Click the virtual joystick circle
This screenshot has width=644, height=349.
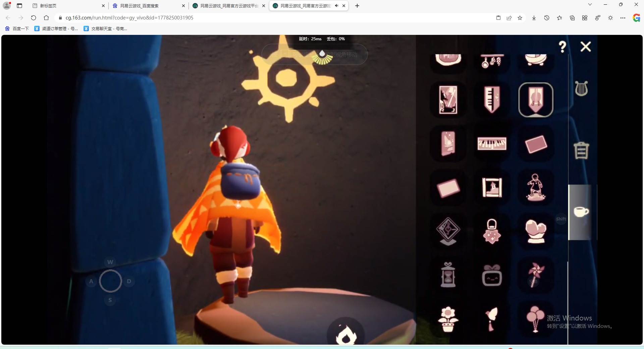point(110,281)
